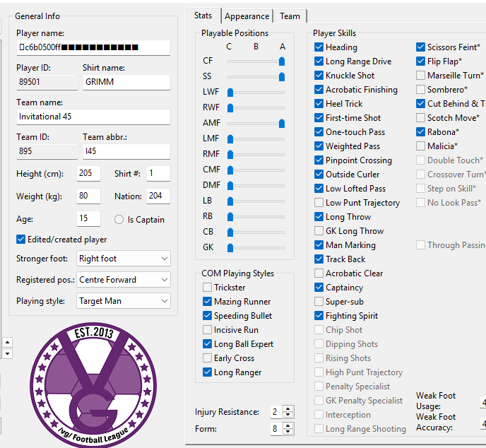Decrease Injury Resistance with down arrow

tap(288, 415)
